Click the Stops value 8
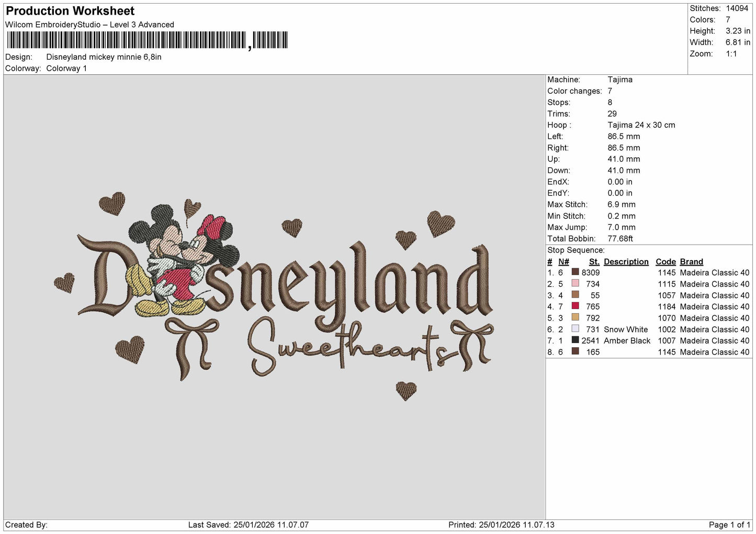Viewport: 756px width, 534px height. (x=610, y=103)
